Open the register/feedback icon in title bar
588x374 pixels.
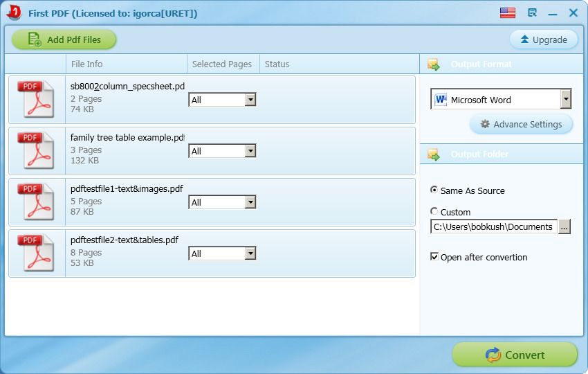(x=532, y=12)
